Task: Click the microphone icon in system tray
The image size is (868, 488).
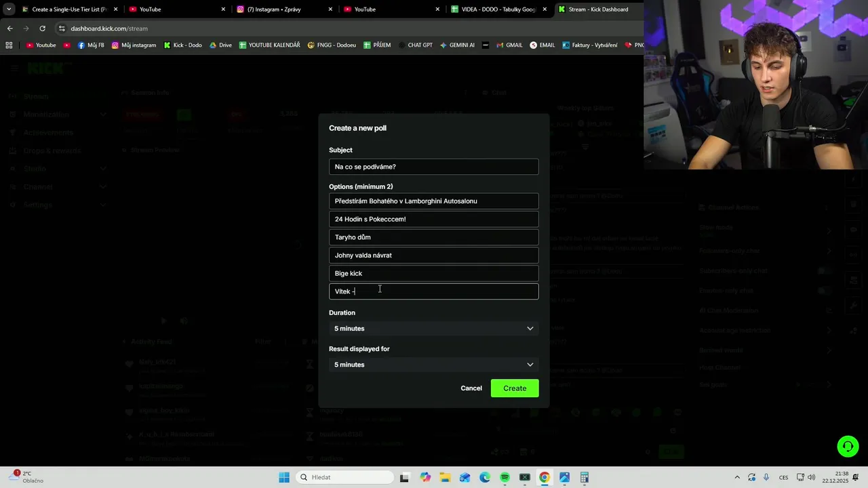Action: click(766, 477)
